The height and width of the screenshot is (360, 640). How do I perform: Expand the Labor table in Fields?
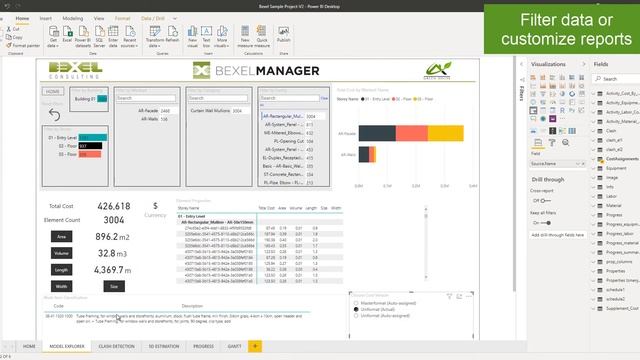click(594, 196)
